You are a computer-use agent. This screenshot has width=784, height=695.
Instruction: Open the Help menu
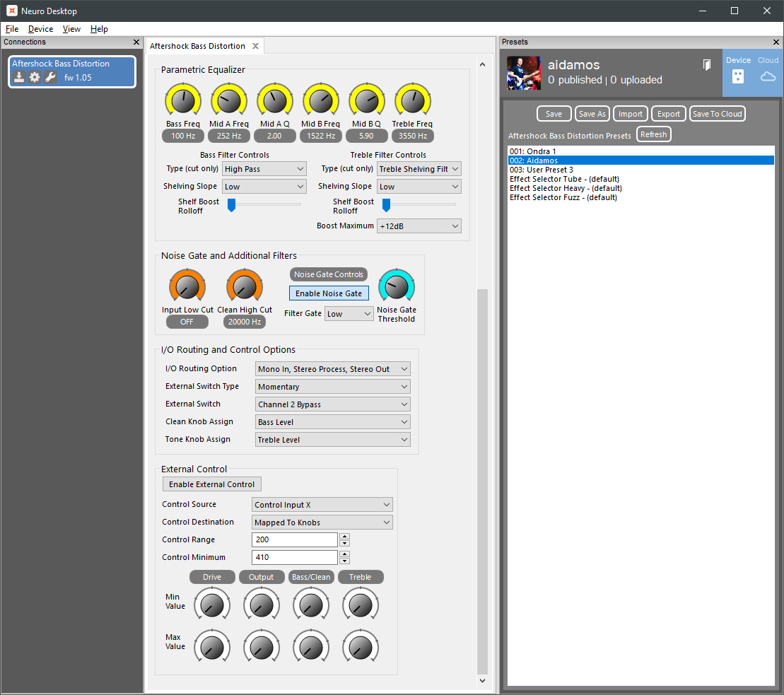[99, 29]
